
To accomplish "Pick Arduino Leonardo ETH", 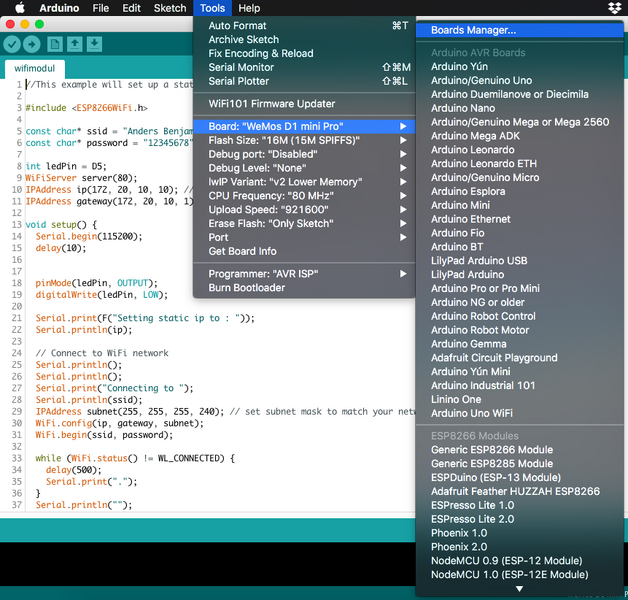I will [519, 164].
